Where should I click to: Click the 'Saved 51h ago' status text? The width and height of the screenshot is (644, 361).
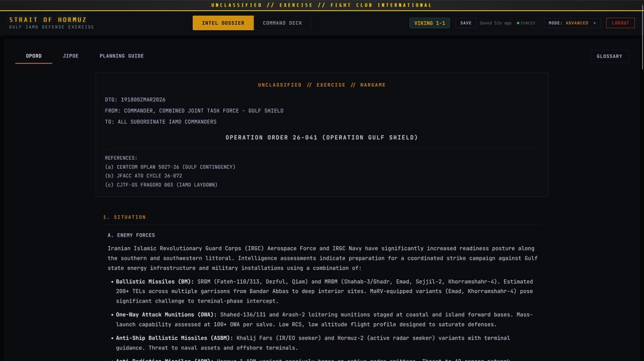495,23
